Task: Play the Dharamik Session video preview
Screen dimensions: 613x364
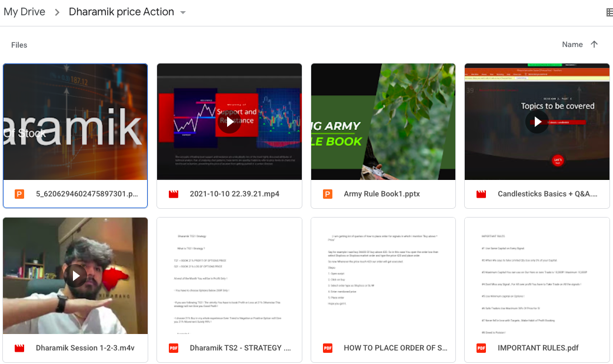Action: (75, 275)
